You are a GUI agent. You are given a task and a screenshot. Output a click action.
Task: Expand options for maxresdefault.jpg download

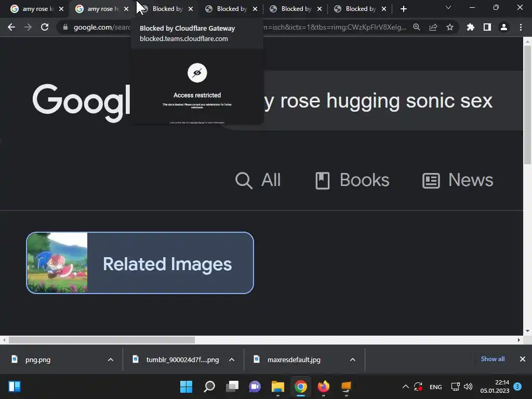pyautogui.click(x=353, y=360)
